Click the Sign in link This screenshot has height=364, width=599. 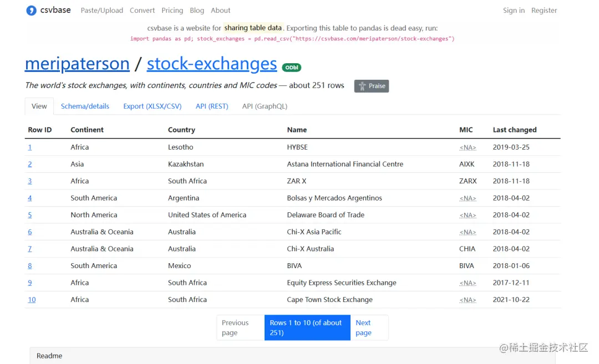514,11
